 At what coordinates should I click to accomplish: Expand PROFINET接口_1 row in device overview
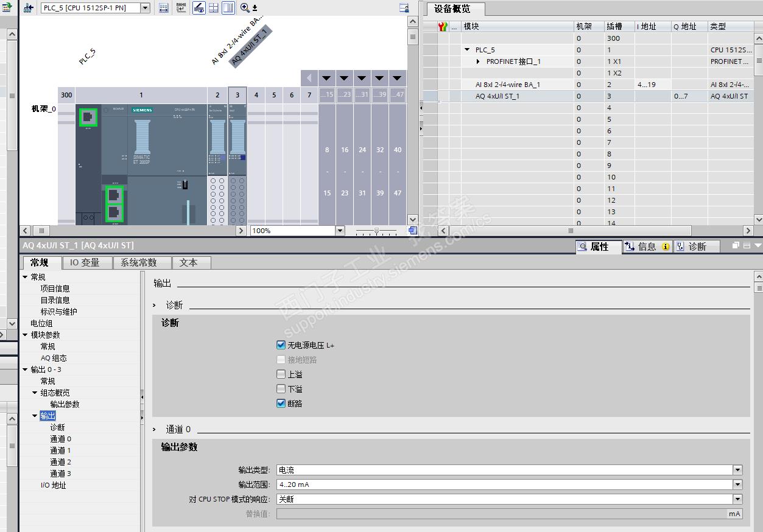click(479, 61)
